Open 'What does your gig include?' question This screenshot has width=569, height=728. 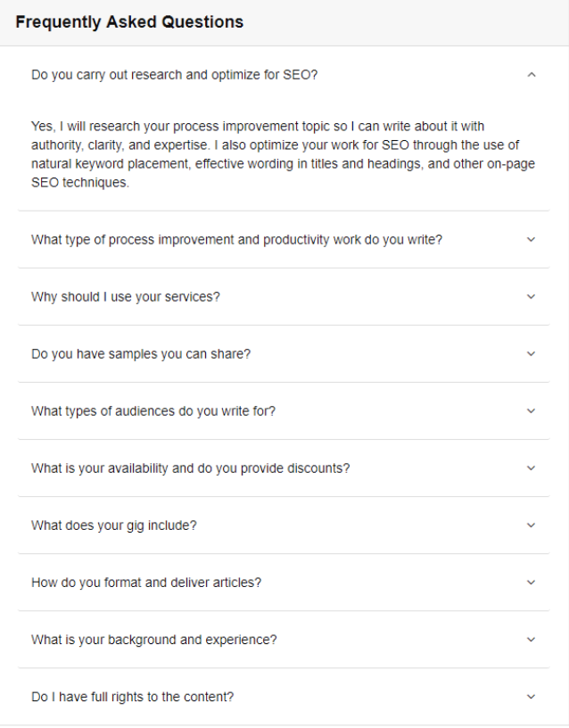(x=114, y=525)
